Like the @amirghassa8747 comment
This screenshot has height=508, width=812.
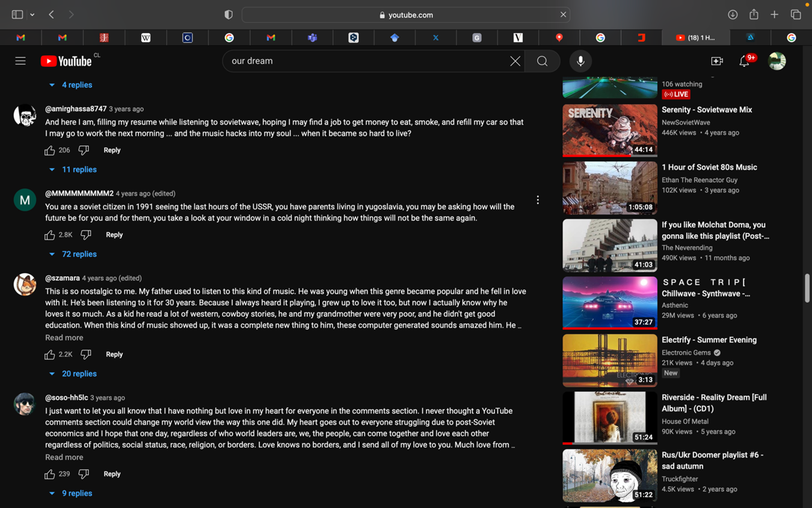pos(50,150)
